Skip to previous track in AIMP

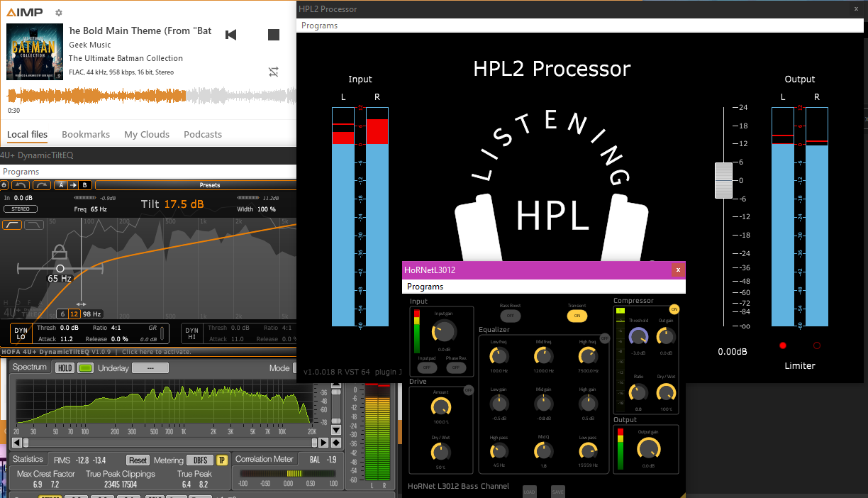pos(230,35)
